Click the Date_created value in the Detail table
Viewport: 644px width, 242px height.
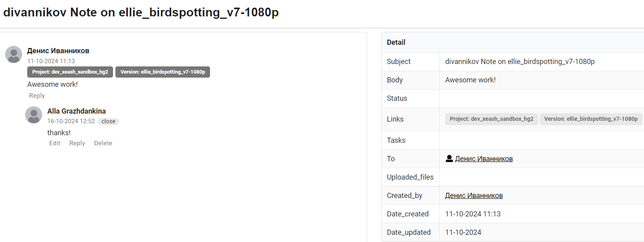pos(473,214)
